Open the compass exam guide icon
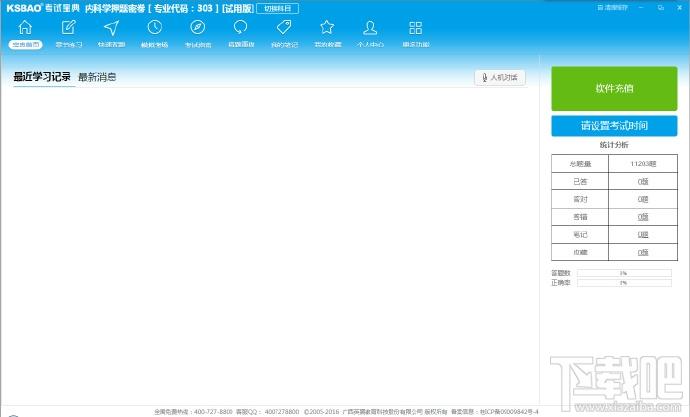Viewport: 690px width, 417px height. tap(198, 28)
